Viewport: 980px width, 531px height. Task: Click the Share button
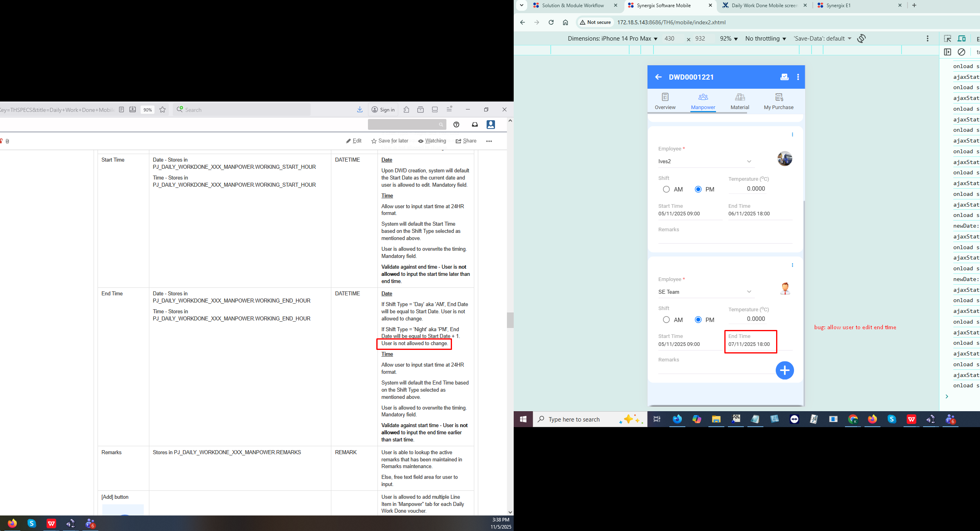(x=466, y=141)
